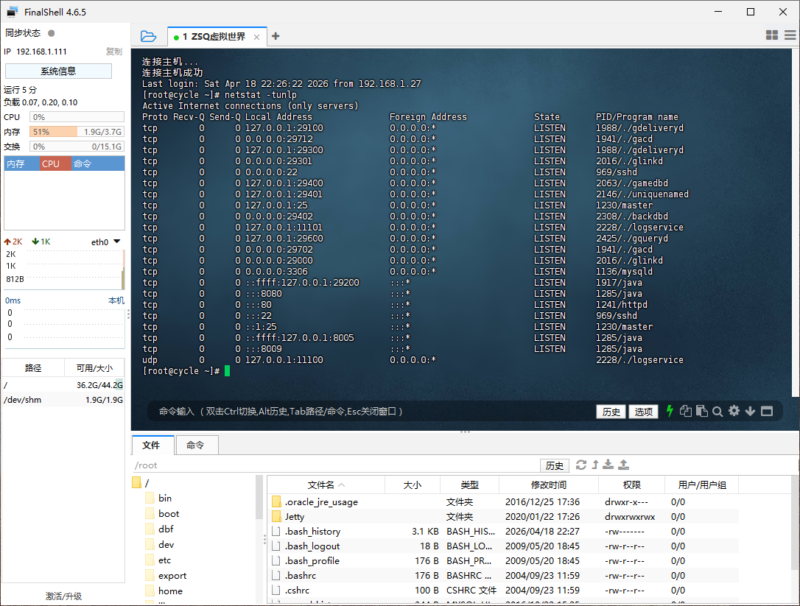Select the 命令 column tab in process list
Viewport: 800px width, 606px height.
[97, 164]
